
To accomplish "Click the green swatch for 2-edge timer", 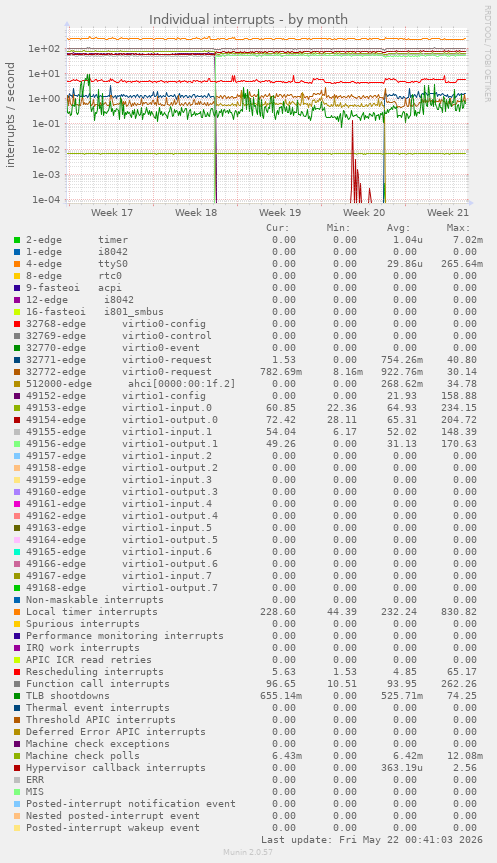I will 17,240.
